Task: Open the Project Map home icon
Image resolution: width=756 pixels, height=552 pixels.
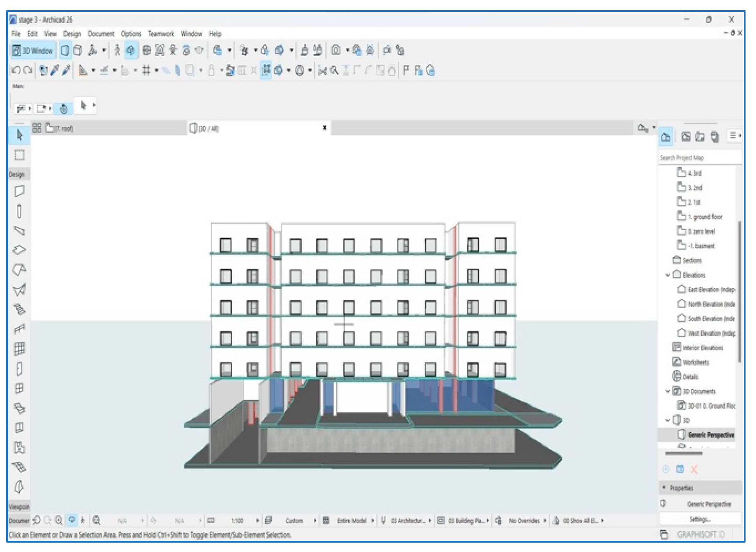Action: point(665,137)
